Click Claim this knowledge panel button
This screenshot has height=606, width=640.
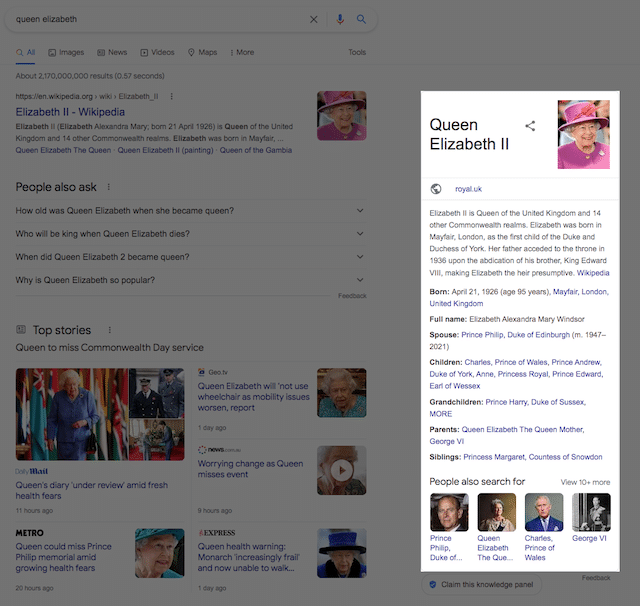(x=482, y=584)
